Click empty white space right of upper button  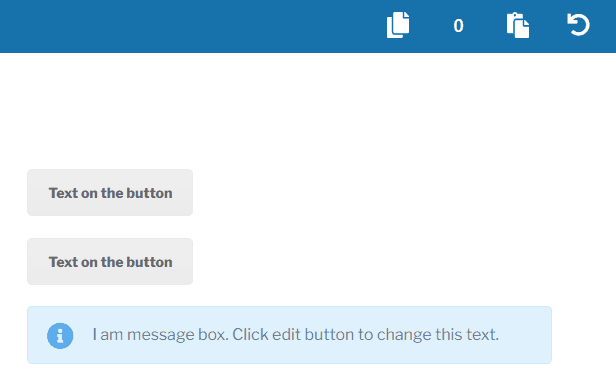pyautogui.click(x=393, y=192)
